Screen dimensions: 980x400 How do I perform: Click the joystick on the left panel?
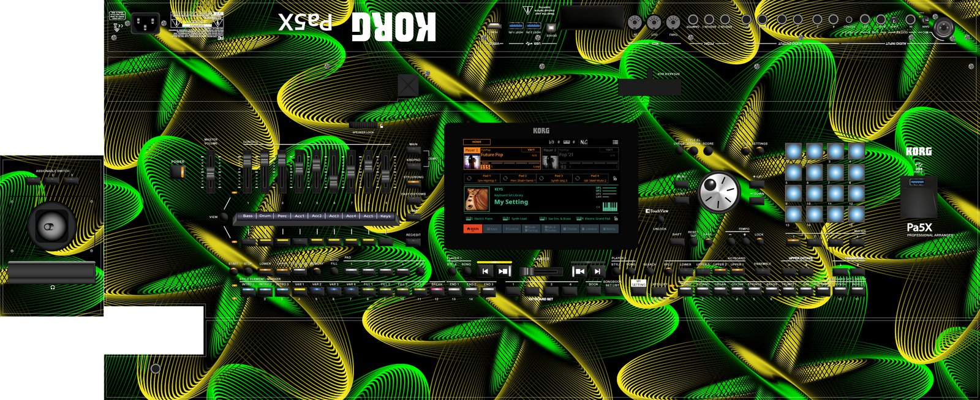tap(49, 226)
